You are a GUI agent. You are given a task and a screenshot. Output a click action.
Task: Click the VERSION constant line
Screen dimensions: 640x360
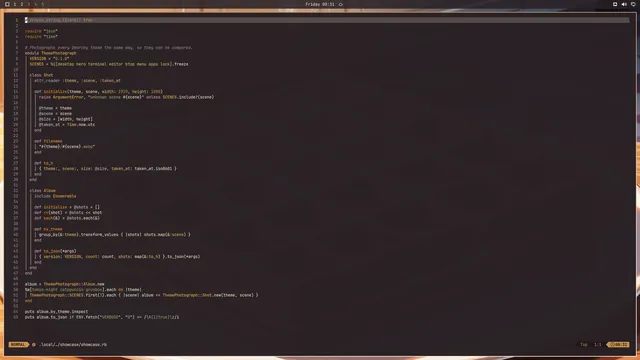[49, 58]
